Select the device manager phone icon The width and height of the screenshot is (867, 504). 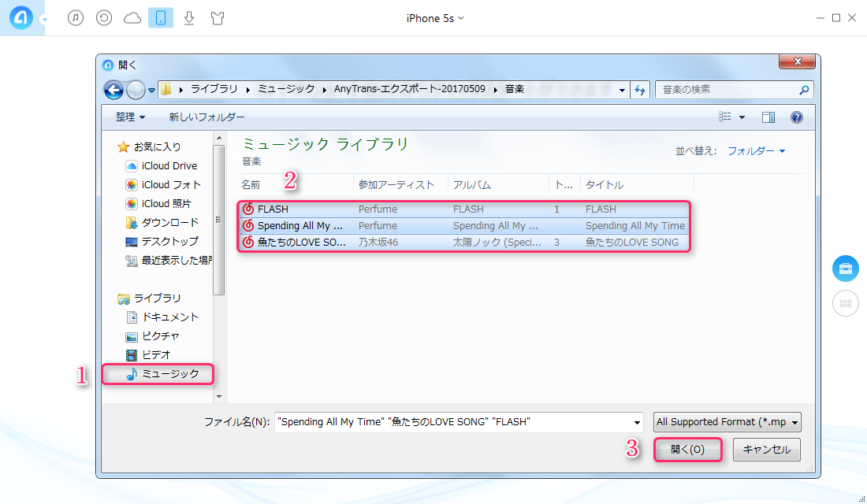160,17
